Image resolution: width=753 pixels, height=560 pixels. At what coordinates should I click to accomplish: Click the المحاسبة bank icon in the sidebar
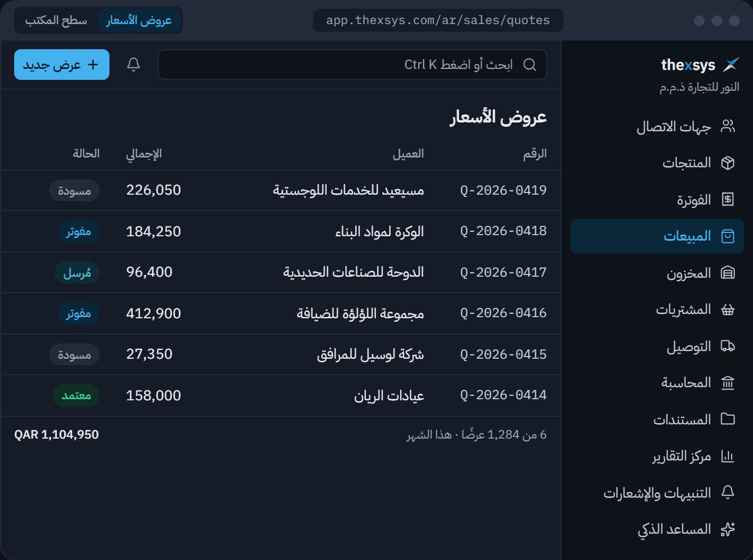tap(728, 383)
